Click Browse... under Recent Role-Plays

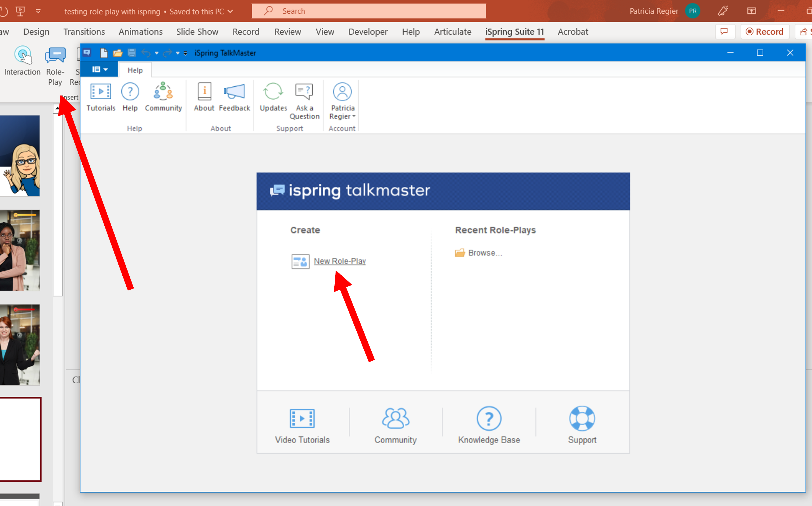485,253
